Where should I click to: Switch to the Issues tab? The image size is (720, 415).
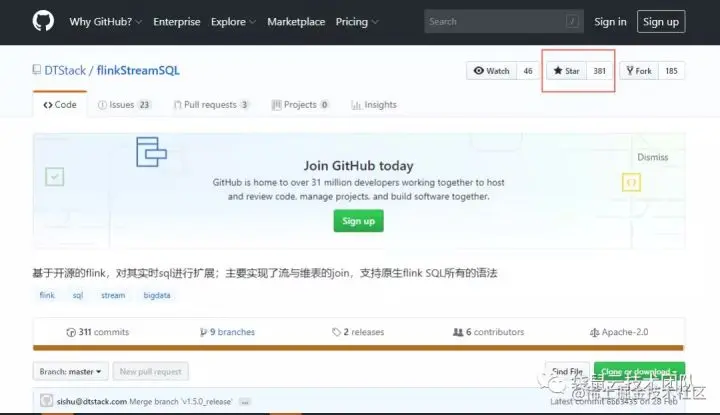pyautogui.click(x=124, y=105)
